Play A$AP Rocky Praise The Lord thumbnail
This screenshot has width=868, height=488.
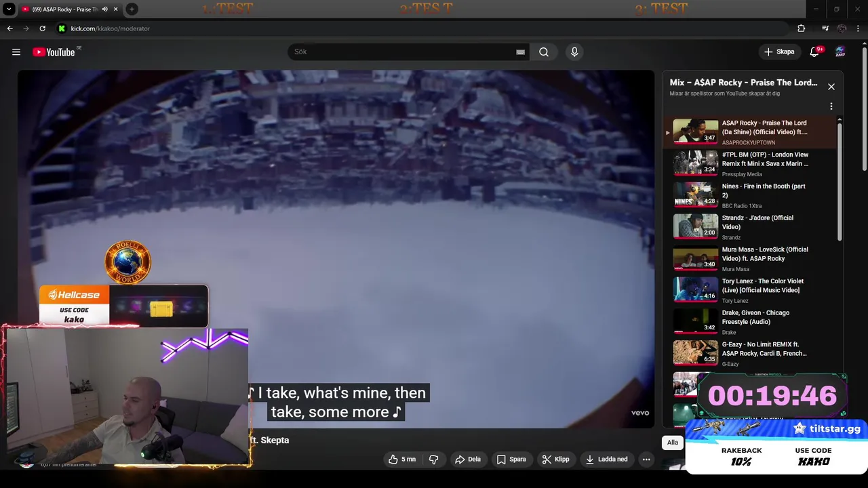coord(695,131)
